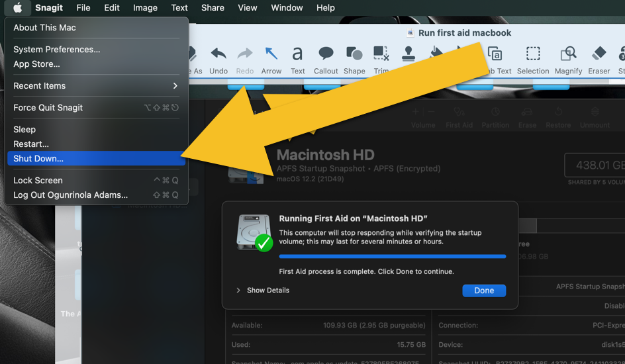Click the Used '15.75 GB' value
This screenshot has height=364, width=625.
click(411, 345)
